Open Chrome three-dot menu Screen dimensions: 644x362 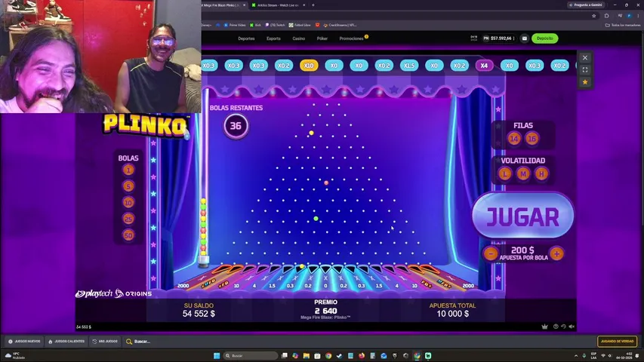(x=639, y=16)
